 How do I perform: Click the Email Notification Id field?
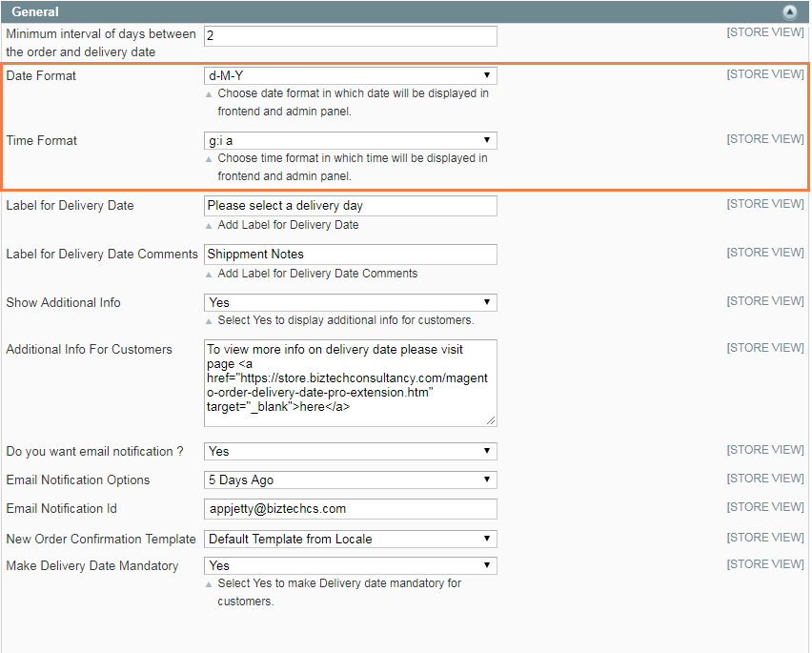tap(350, 509)
